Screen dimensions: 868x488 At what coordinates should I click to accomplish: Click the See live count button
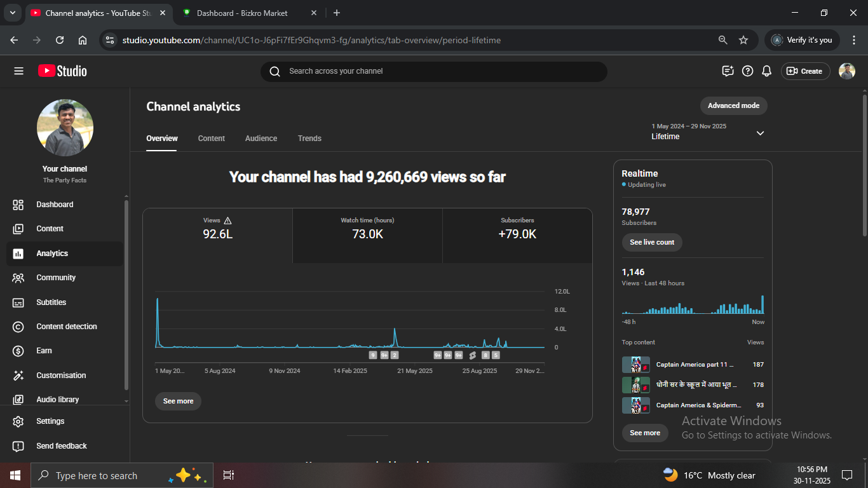click(x=652, y=243)
